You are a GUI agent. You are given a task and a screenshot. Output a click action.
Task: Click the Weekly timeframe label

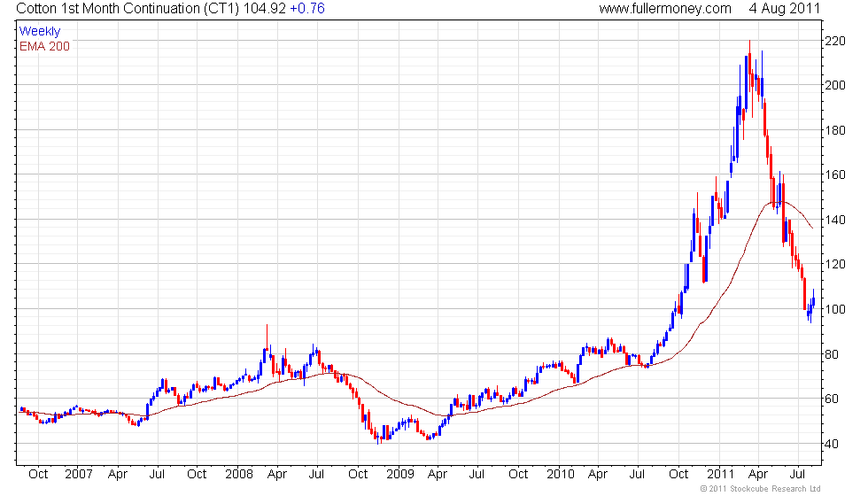click(39, 32)
